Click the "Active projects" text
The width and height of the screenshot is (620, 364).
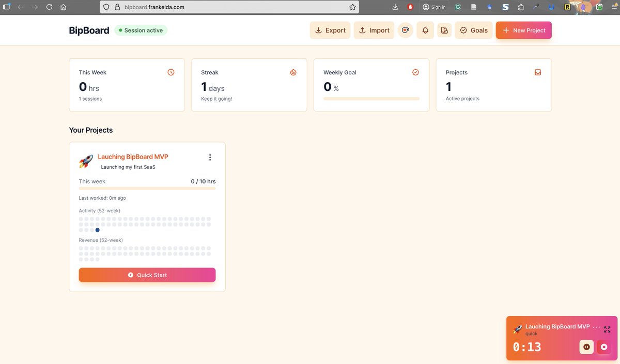(x=462, y=99)
